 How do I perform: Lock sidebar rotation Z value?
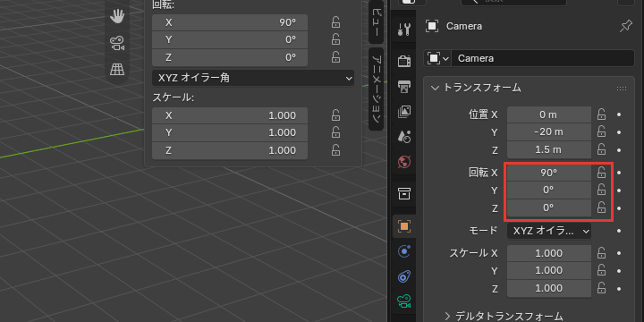point(335,57)
